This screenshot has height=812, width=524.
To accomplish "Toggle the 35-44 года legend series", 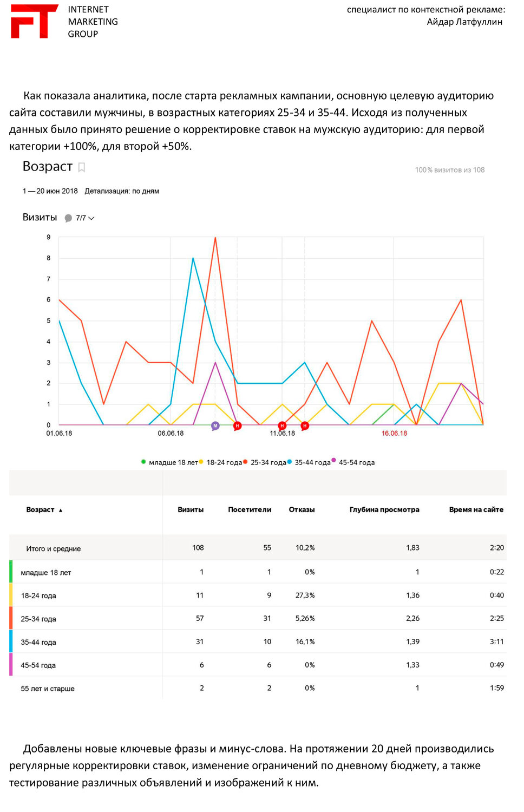I will click(x=309, y=462).
